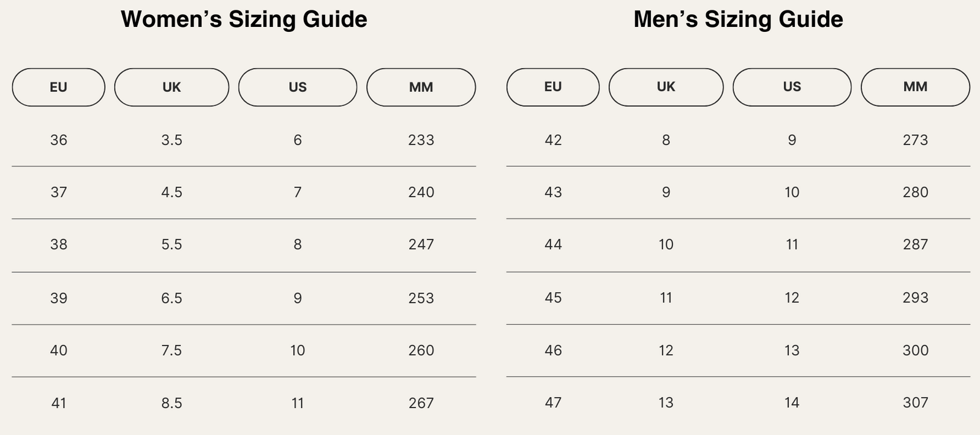
Task: Select men's 300 MM value
Action: tap(915, 350)
